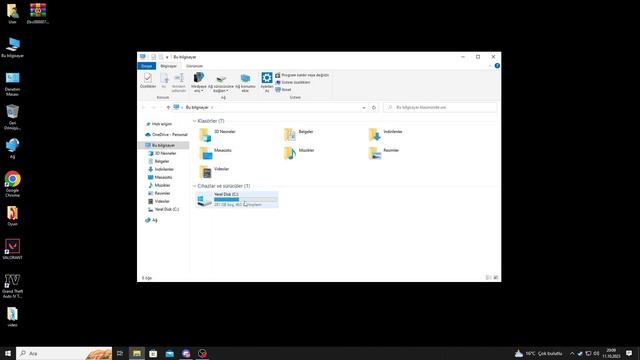Select OneDrive - Personal in navigation pane
The width and height of the screenshot is (640, 360).
coord(166,135)
